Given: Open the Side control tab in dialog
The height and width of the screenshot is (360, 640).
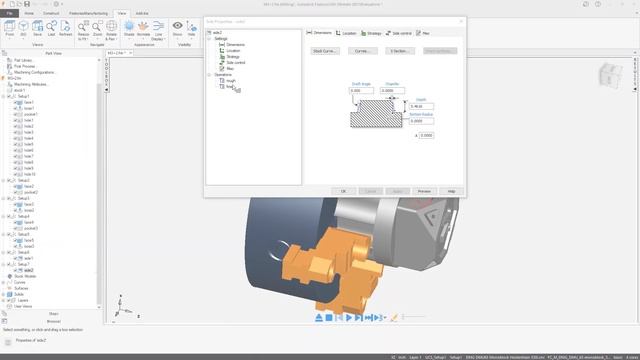Looking at the screenshot, I should (x=399, y=33).
